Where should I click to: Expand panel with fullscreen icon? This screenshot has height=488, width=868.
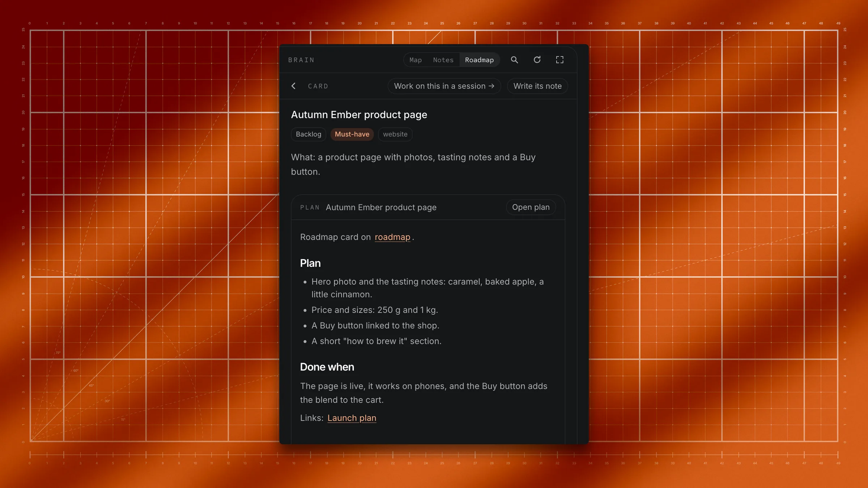point(559,60)
